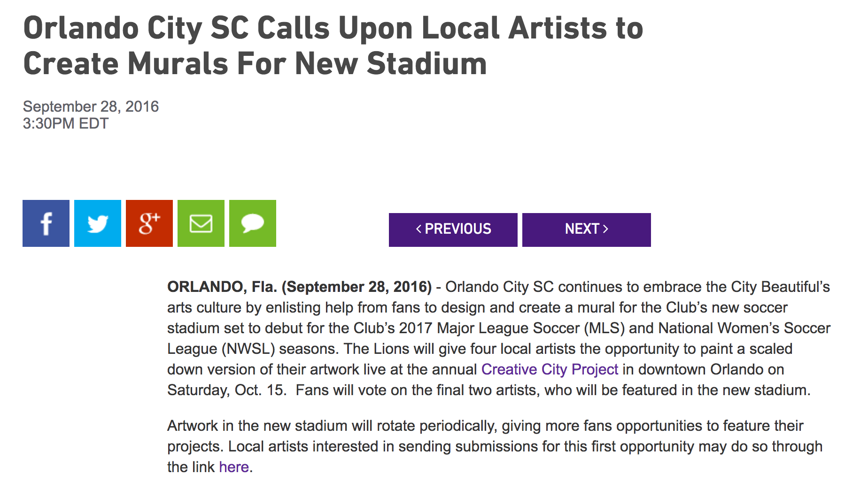Go to the NEXT article

587,230
